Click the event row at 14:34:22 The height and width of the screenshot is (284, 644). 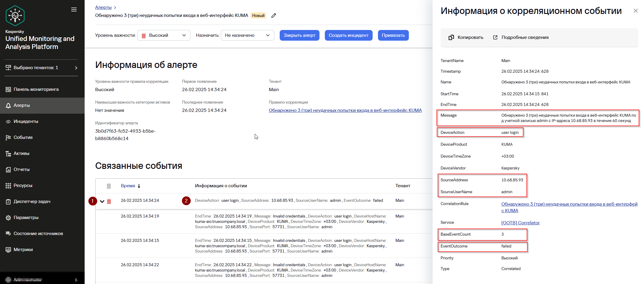264,270
